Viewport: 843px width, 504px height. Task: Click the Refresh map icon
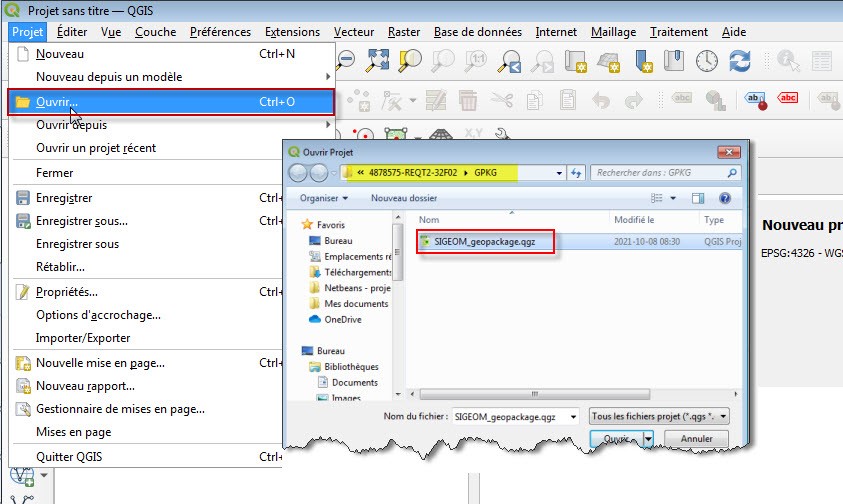pos(740,61)
